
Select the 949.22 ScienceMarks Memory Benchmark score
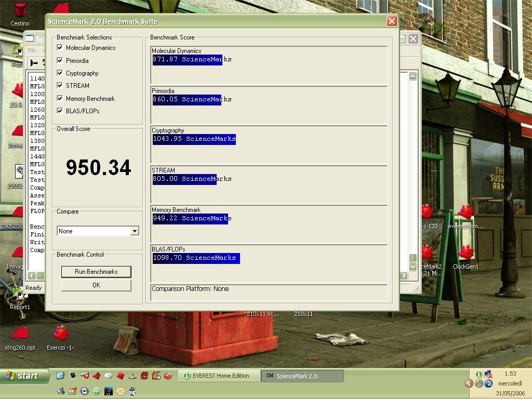[192, 219]
